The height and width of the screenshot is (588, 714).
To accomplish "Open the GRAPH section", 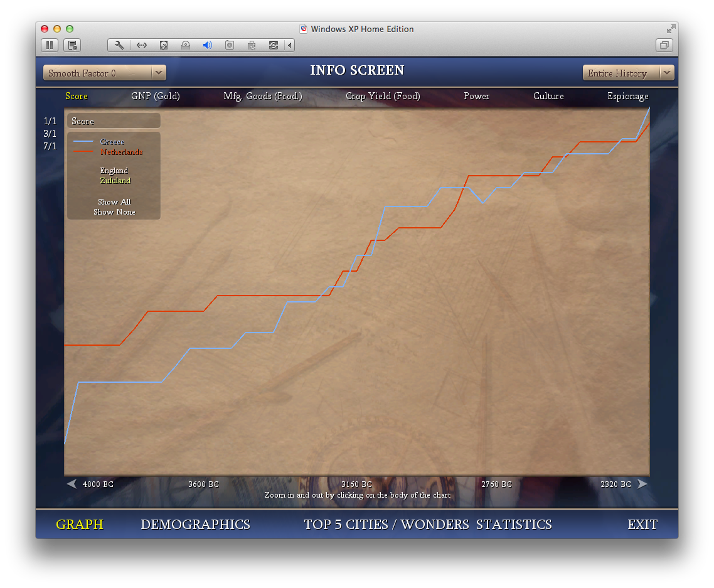I will click(x=80, y=524).
